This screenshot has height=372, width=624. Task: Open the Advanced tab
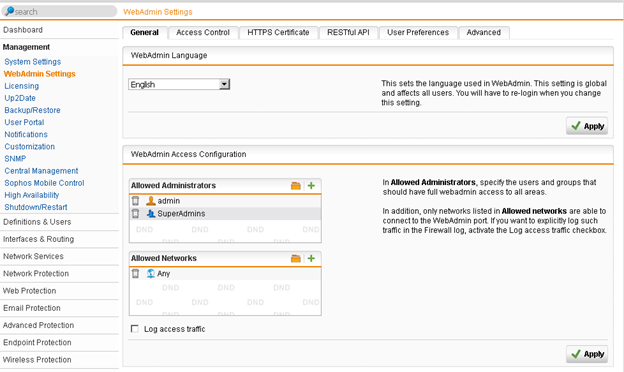[x=484, y=33]
